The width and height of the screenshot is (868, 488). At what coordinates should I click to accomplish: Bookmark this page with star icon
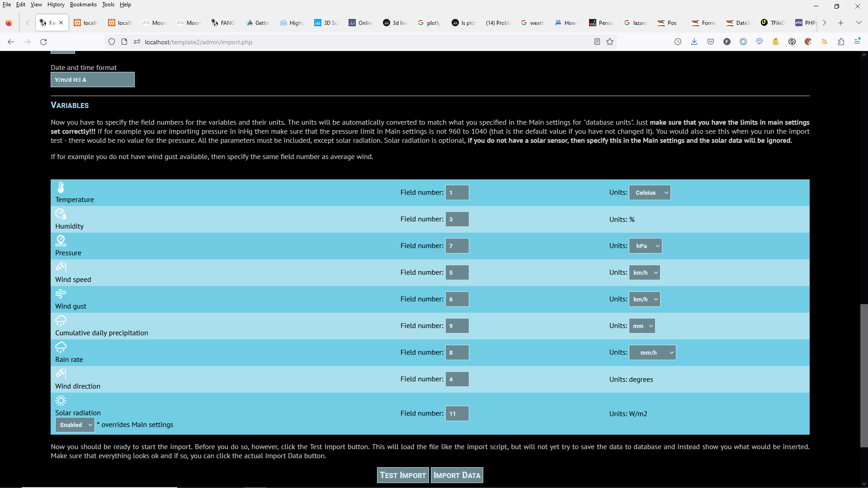point(610,42)
